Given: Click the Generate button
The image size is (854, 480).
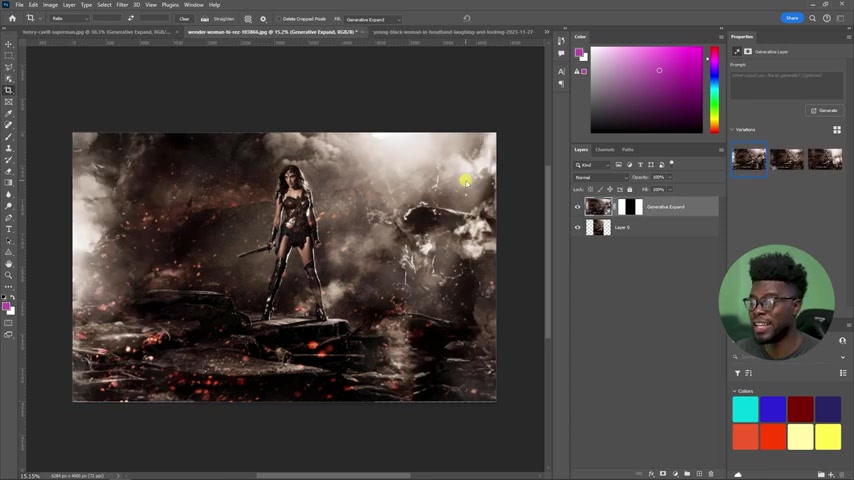Looking at the screenshot, I should click(x=824, y=111).
